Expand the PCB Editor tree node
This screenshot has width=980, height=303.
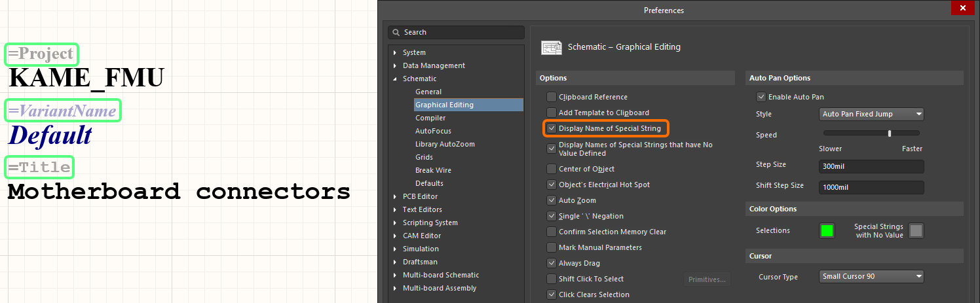pyautogui.click(x=394, y=196)
